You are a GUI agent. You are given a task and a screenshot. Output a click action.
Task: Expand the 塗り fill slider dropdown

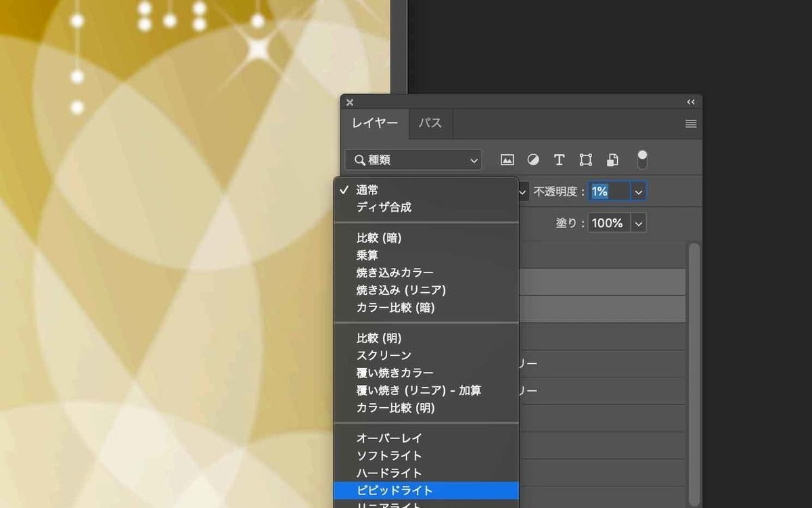[638, 223]
